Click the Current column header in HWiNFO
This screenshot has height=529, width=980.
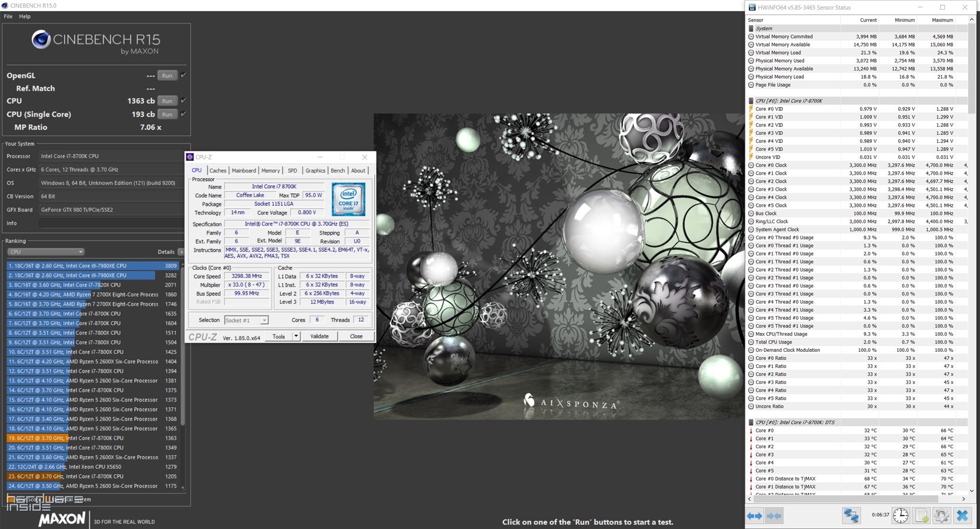click(868, 20)
